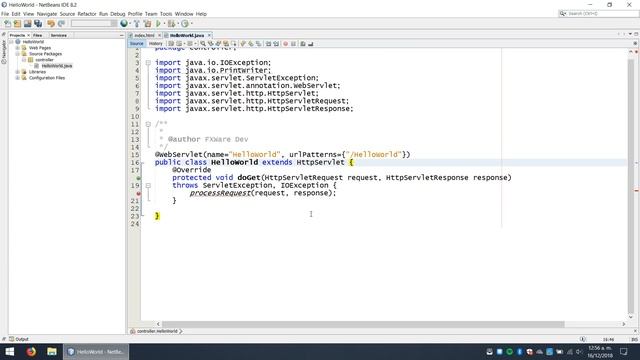
Task: Click the Clean and Build icon
Action: pyautogui.click(x=147, y=24)
